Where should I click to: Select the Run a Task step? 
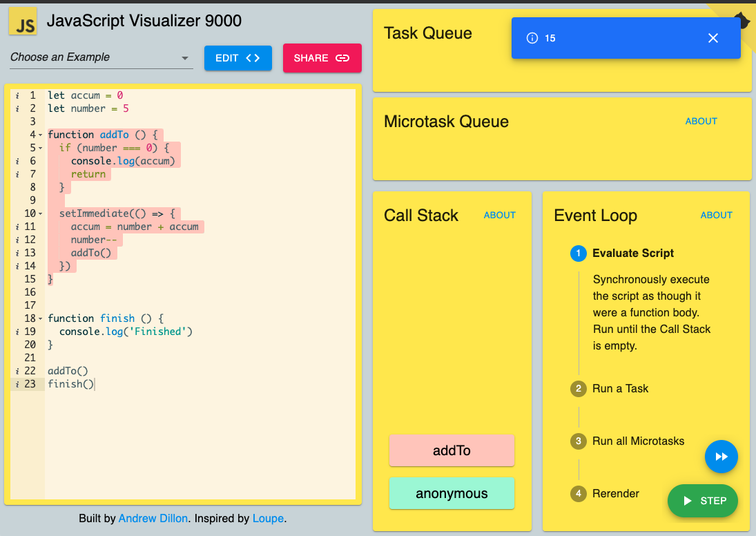[620, 388]
